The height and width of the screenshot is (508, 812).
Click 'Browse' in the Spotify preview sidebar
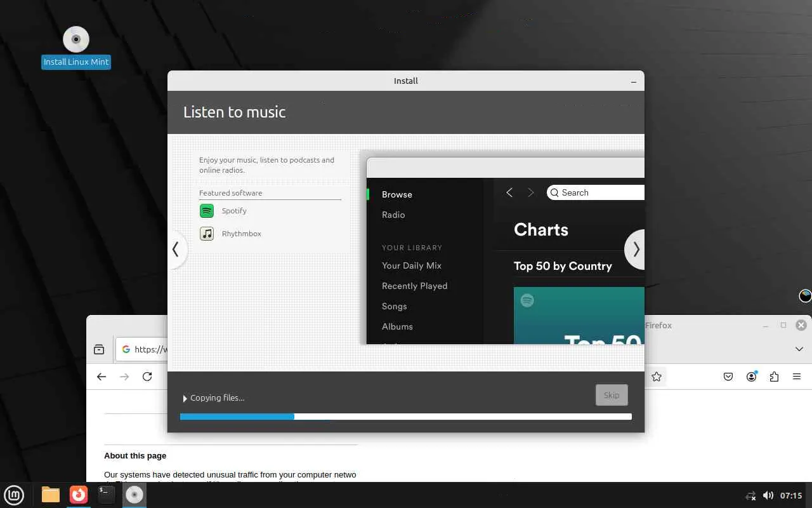click(397, 194)
